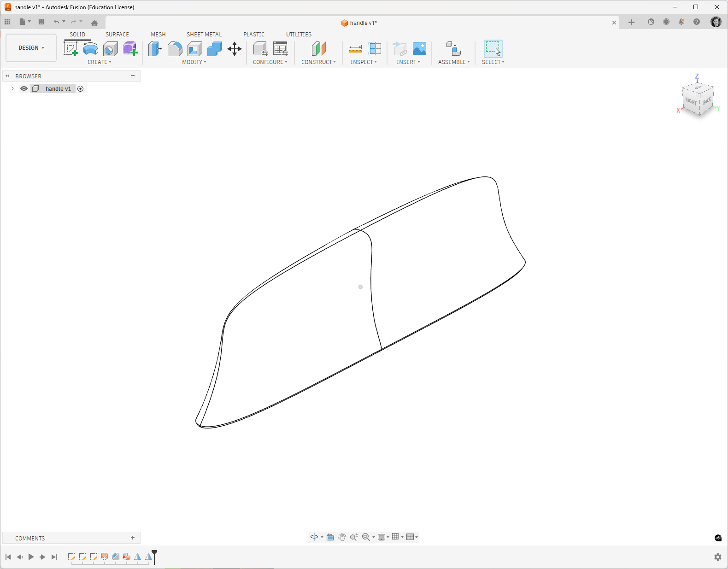Open the CREATE dropdown menu
This screenshot has height=569, width=728.
pyautogui.click(x=100, y=62)
